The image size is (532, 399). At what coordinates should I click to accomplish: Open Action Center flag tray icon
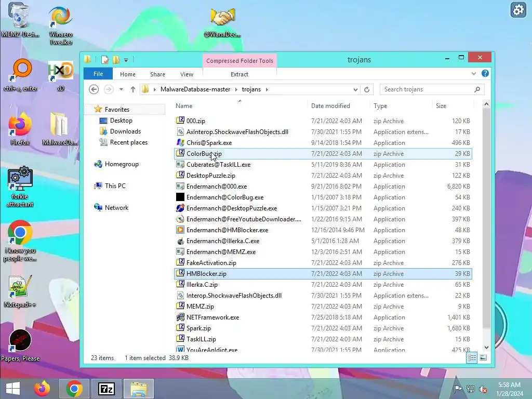point(458,389)
